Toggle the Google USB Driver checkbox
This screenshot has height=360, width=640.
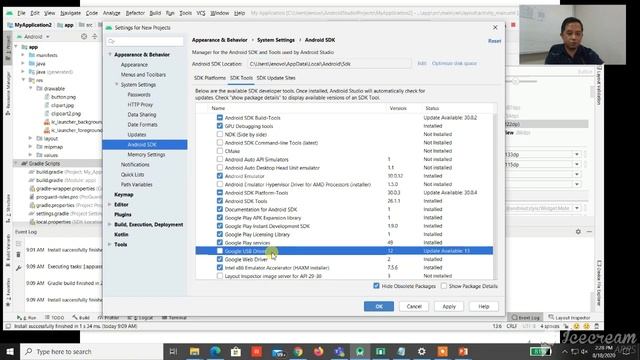(220, 251)
